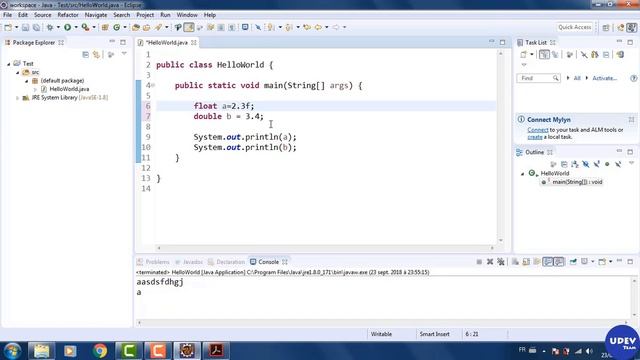This screenshot has width=640, height=360.
Task: Click the Open Type icon
Action: tap(136, 27)
